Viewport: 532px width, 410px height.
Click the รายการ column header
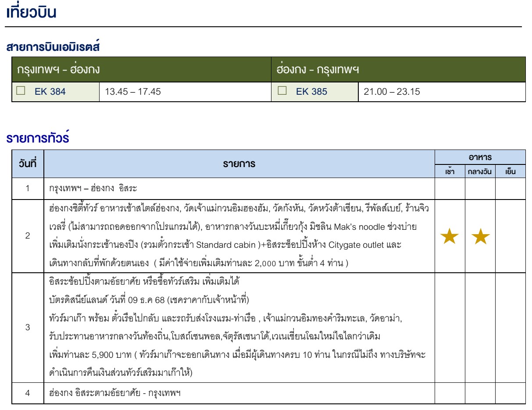click(x=239, y=164)
